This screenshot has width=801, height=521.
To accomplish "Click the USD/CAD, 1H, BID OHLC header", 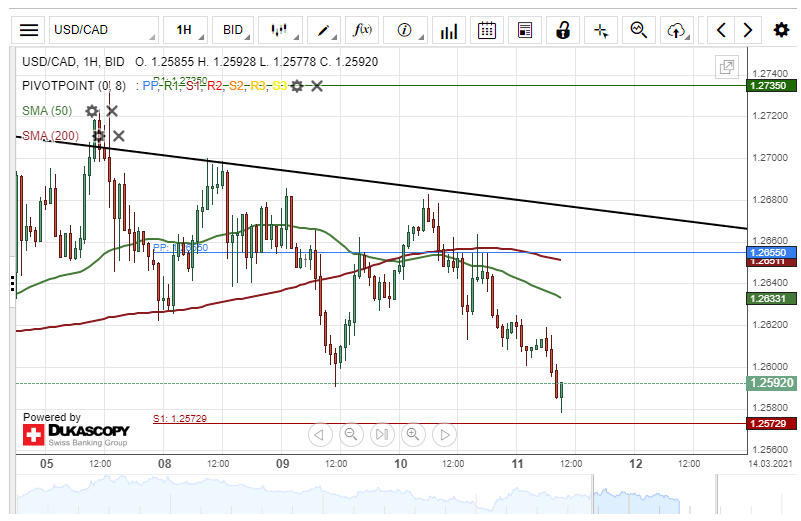I will pyautogui.click(x=200, y=62).
